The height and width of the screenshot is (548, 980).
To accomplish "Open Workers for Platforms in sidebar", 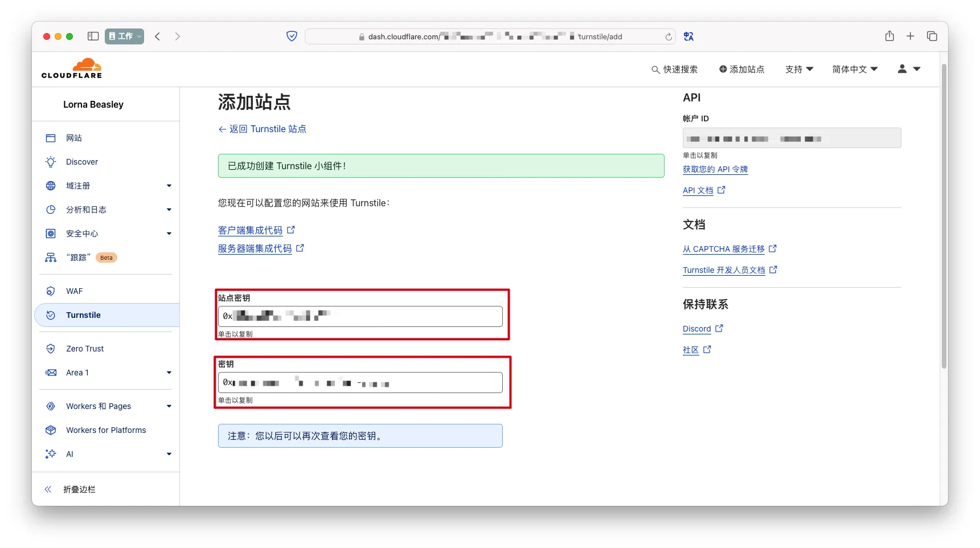I will (106, 430).
